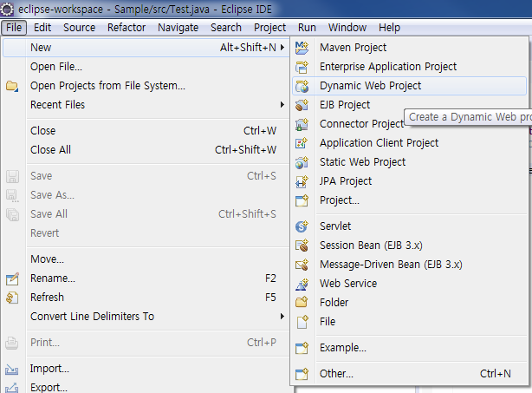
Task: Click the JPA Project icon
Action: 302,181
